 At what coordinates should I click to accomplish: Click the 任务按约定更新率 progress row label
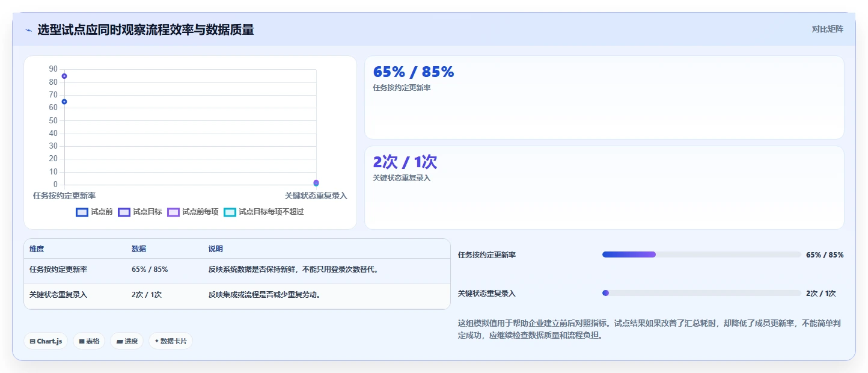[487, 255]
